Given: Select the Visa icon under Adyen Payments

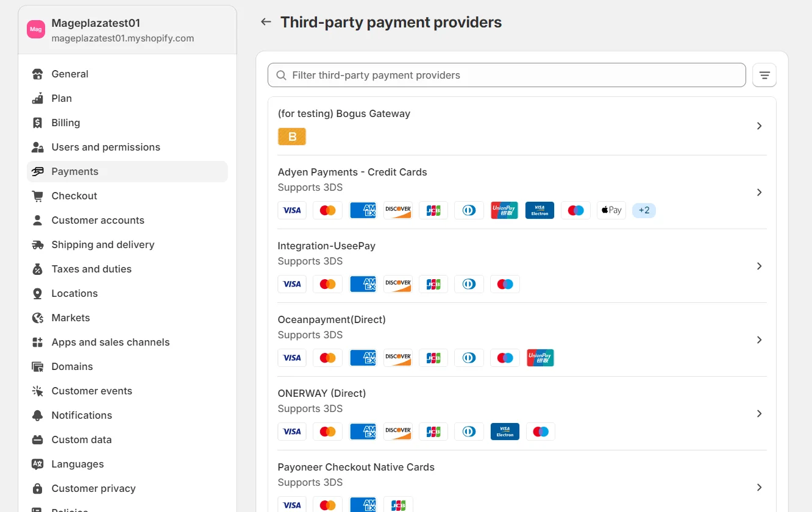Looking at the screenshot, I should [x=292, y=210].
